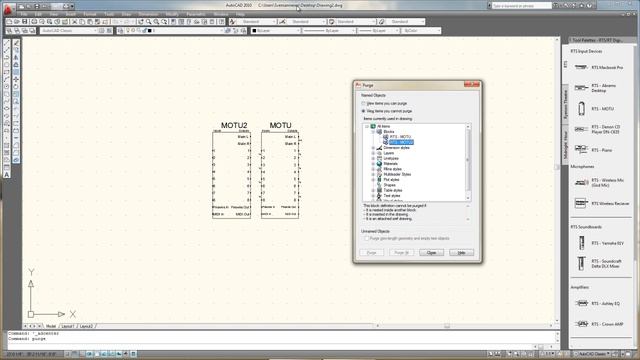Viewport: 640px width, 360px height.
Task: Insert the RTS - Crown AMP tool
Action: 598,324
